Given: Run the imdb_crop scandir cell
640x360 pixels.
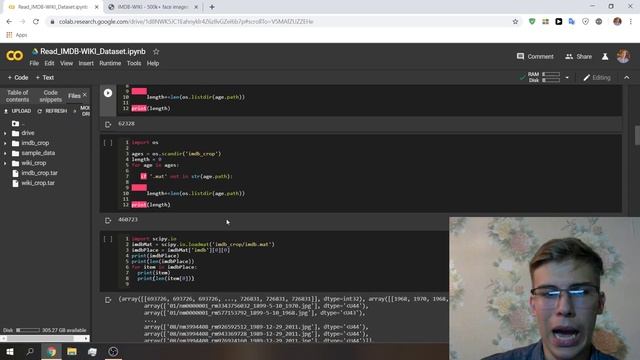Looking at the screenshot, I should [x=108, y=143].
